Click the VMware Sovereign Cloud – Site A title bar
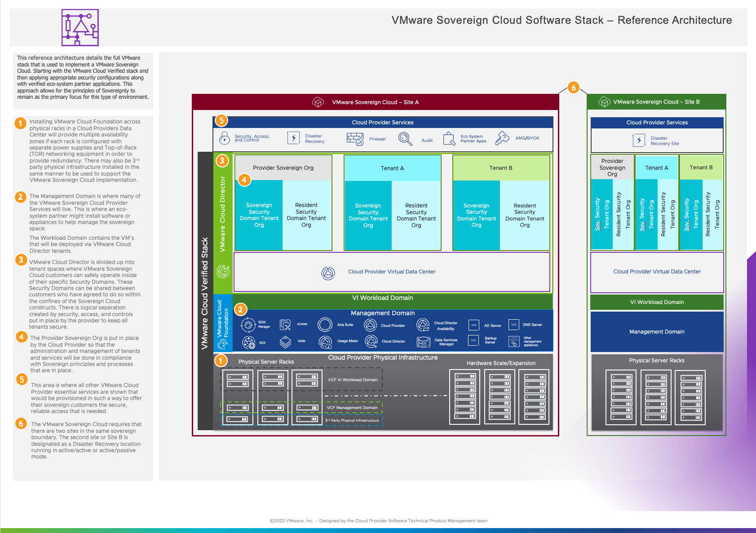This screenshot has height=533, width=756. (375, 102)
